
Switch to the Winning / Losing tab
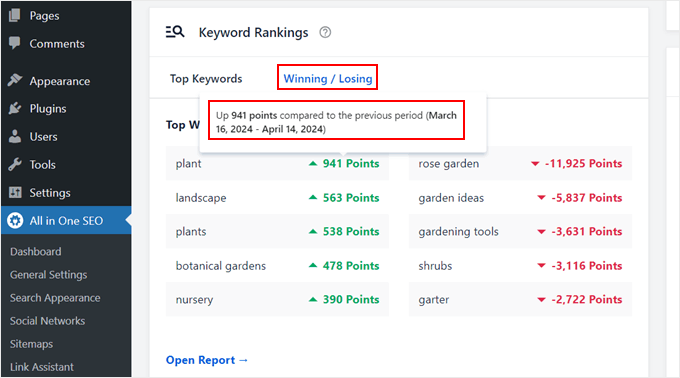pos(327,78)
